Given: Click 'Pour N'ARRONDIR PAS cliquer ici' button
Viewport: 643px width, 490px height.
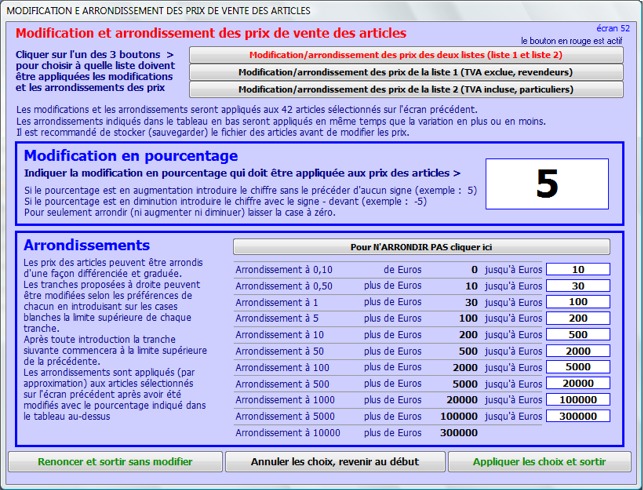Looking at the screenshot, I should tap(422, 247).
